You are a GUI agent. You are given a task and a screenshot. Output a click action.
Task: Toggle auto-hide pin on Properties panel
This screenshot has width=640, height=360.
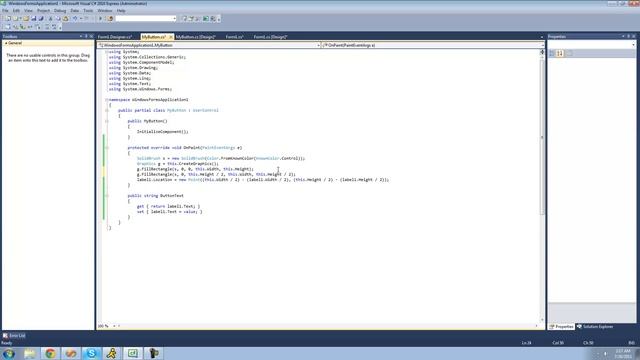click(629, 36)
